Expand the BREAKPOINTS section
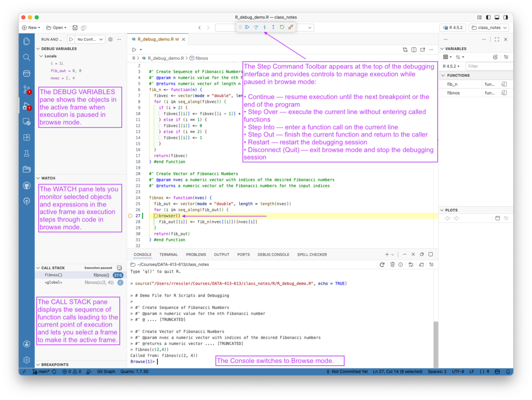The image size is (532, 400). pyautogui.click(x=55, y=364)
